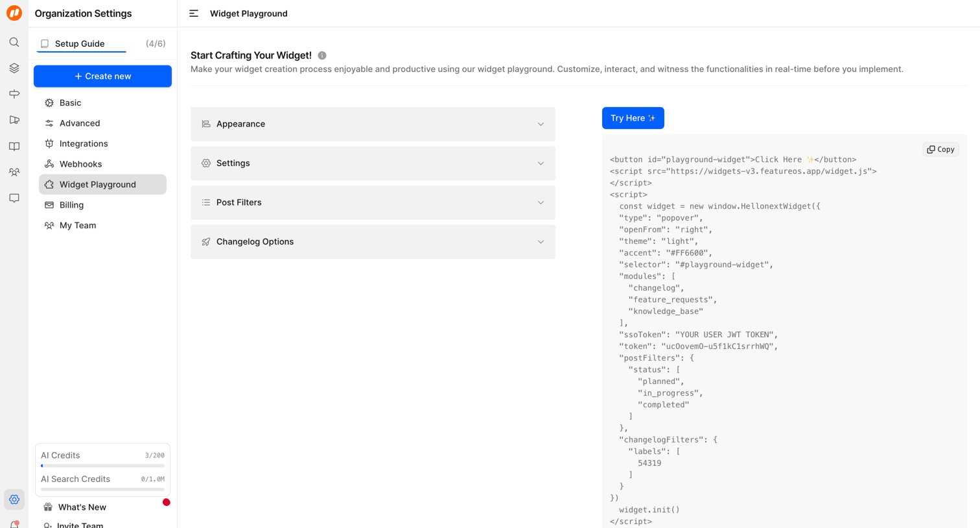980x528 pixels.
Task: Click the label ID 54319 in code
Action: pyautogui.click(x=649, y=463)
